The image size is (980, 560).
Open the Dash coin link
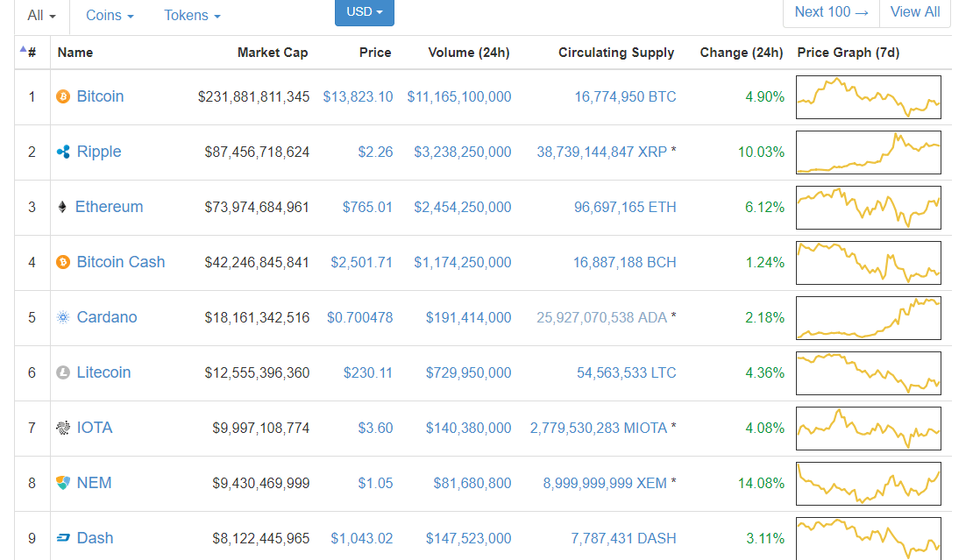[x=95, y=538]
